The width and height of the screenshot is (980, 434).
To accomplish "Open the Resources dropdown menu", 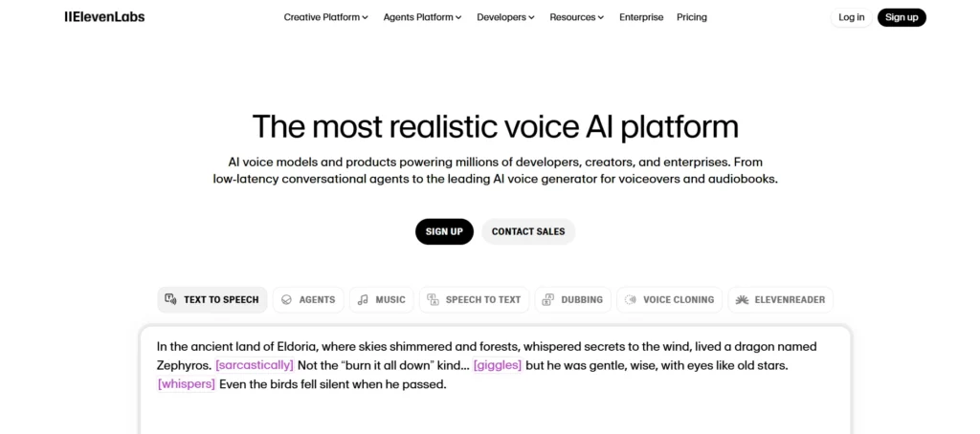I will (577, 17).
